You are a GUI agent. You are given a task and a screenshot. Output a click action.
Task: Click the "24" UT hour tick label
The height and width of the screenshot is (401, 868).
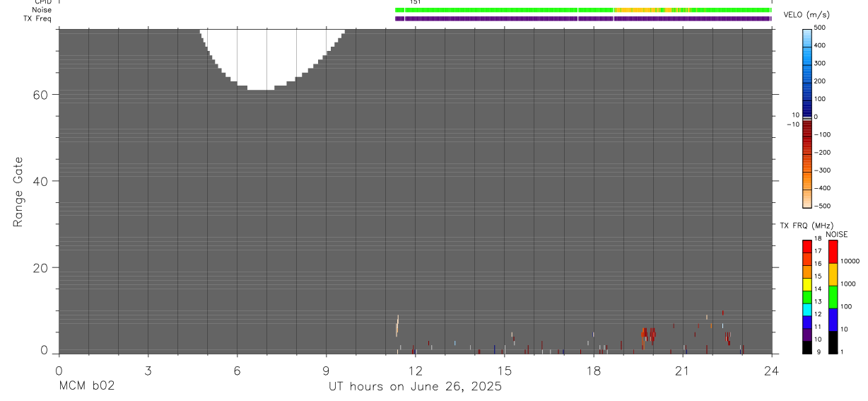[x=772, y=370]
